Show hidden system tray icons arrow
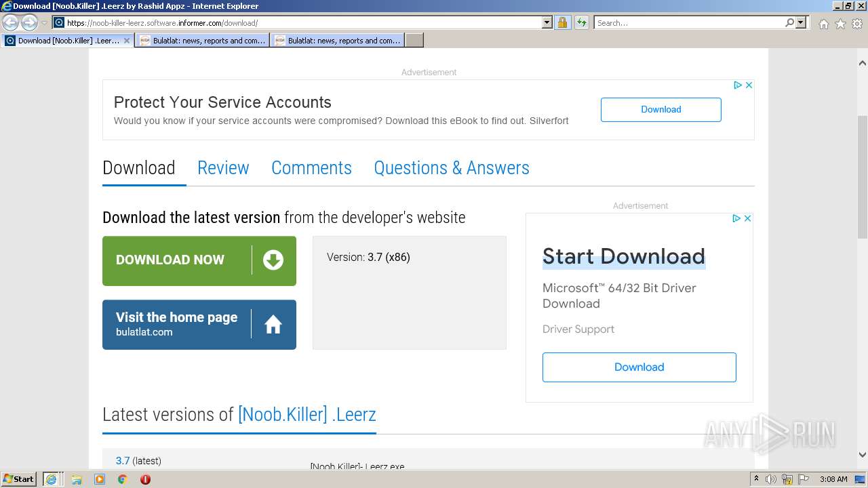The height and width of the screenshot is (488, 868). click(x=756, y=479)
